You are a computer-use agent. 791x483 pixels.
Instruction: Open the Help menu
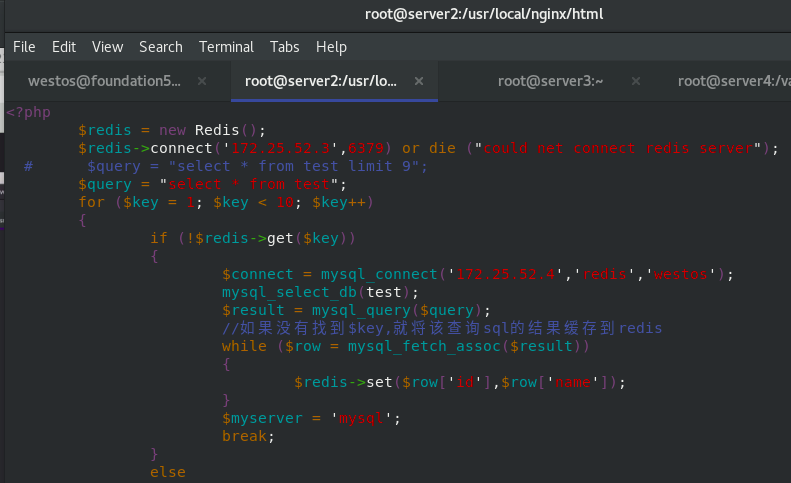click(x=331, y=47)
